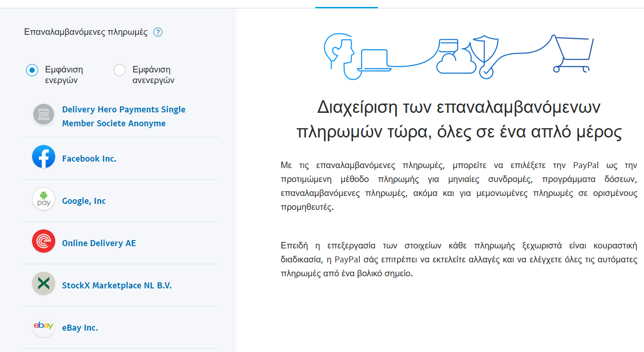The height and width of the screenshot is (352, 644).
Task: Click the Διαχείριση των επαναλαμβανόμενων πληρωμών heading
Action: coord(459,120)
